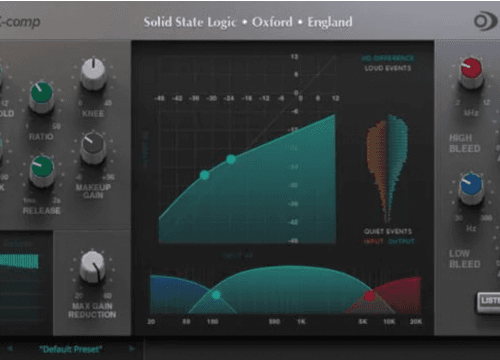Click the Loud Events label
The image size is (500, 360).
pyautogui.click(x=388, y=68)
